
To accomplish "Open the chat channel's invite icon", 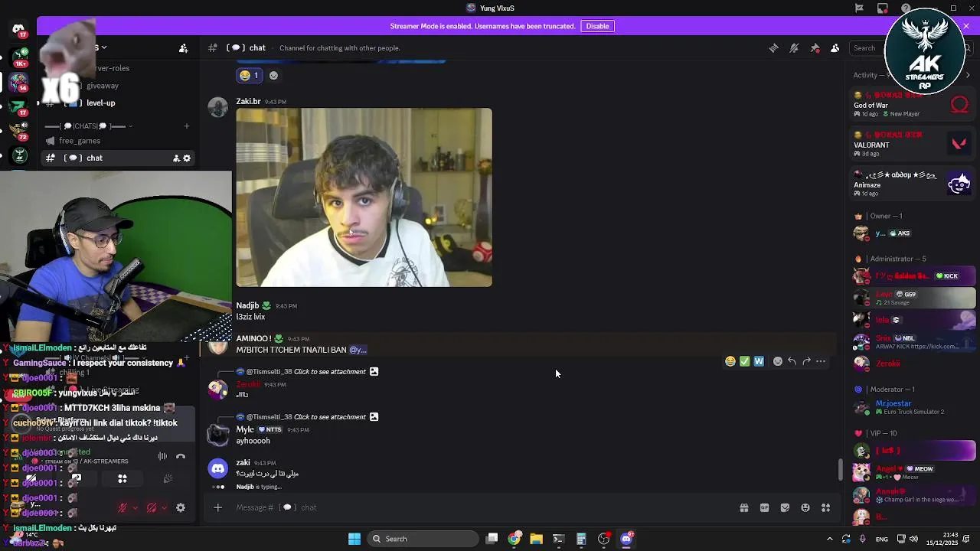I will point(176,158).
